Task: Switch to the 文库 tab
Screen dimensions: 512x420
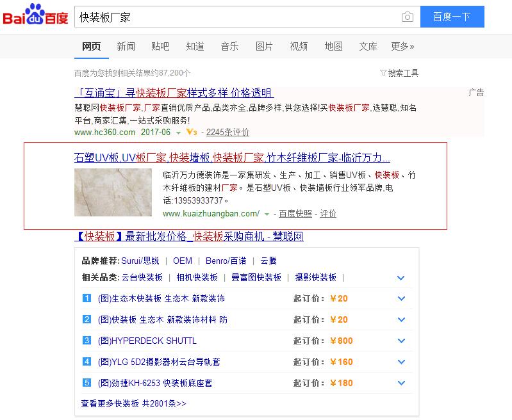Action: [368, 46]
